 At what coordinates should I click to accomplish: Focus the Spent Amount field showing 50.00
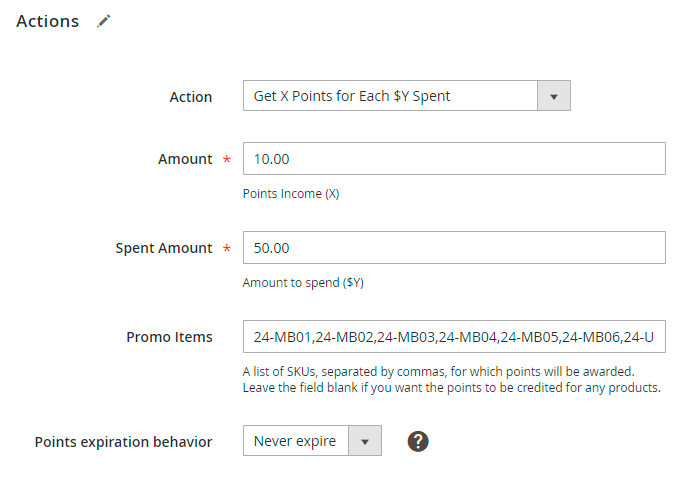[453, 248]
